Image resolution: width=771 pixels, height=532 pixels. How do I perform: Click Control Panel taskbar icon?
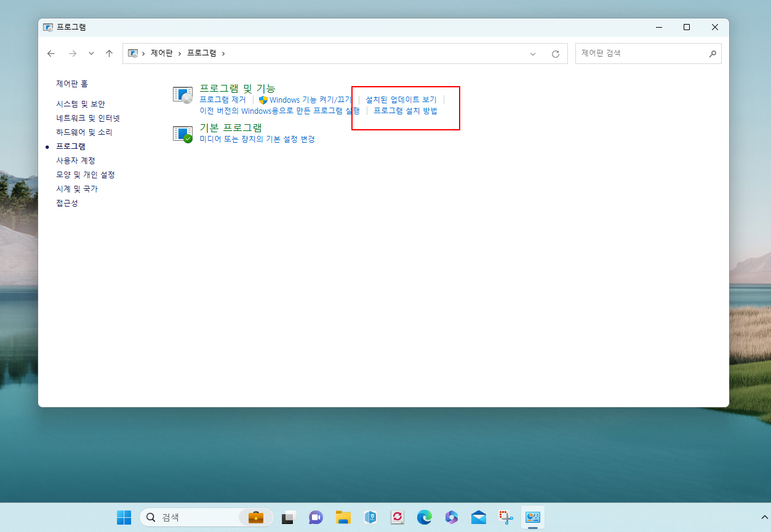coord(533,517)
